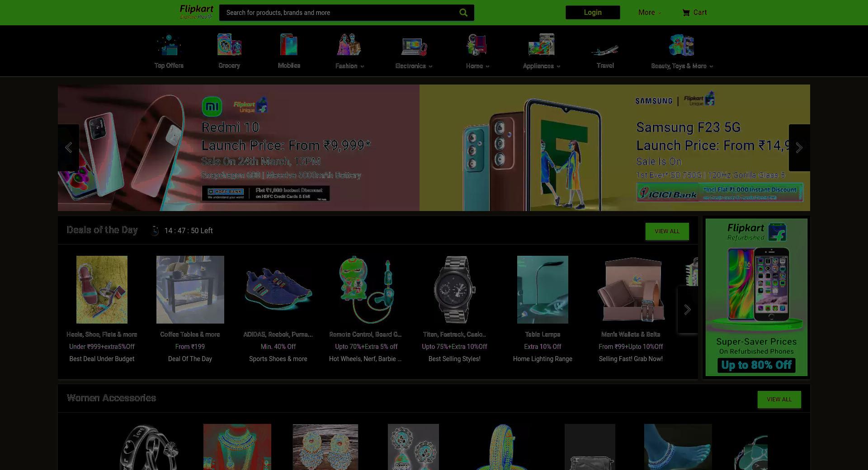The width and height of the screenshot is (868, 470).
Task: Click the Samsung logo on banner
Action: [x=654, y=101]
